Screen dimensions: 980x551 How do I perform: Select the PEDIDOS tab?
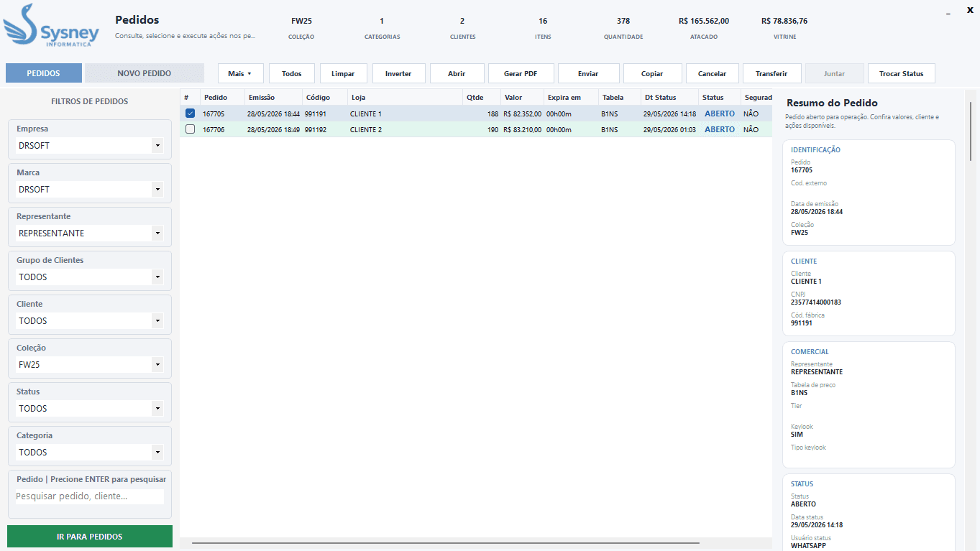[44, 73]
